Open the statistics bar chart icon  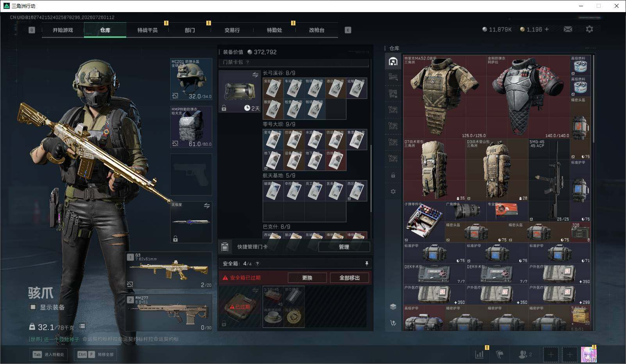coord(479,354)
